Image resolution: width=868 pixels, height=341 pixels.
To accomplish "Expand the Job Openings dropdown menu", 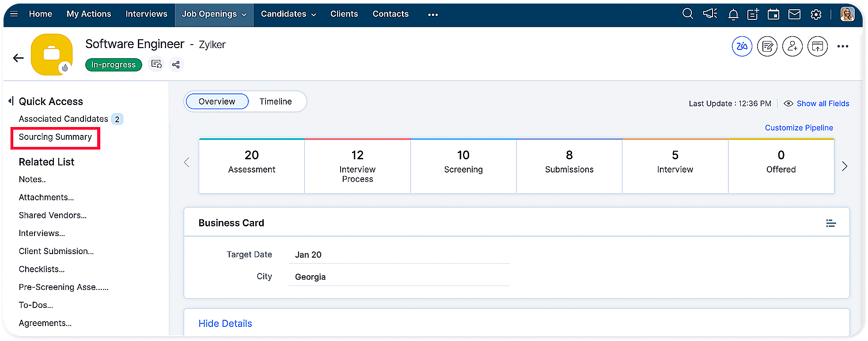I will [244, 15].
